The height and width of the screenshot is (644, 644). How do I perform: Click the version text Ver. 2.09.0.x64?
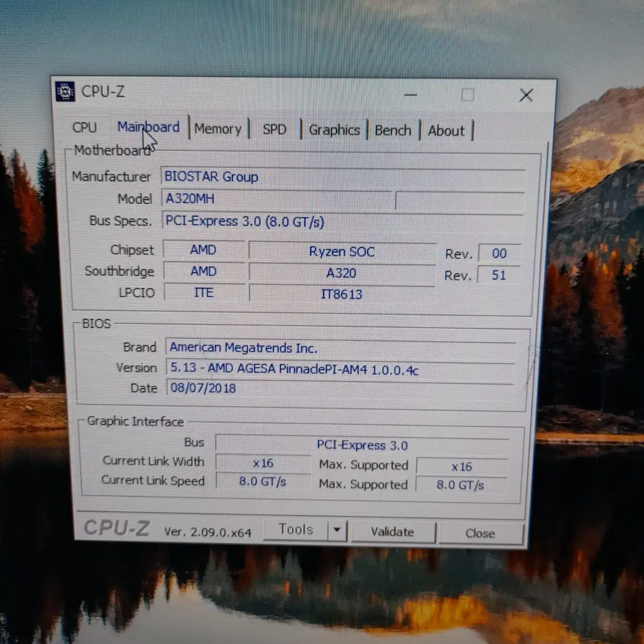208,532
